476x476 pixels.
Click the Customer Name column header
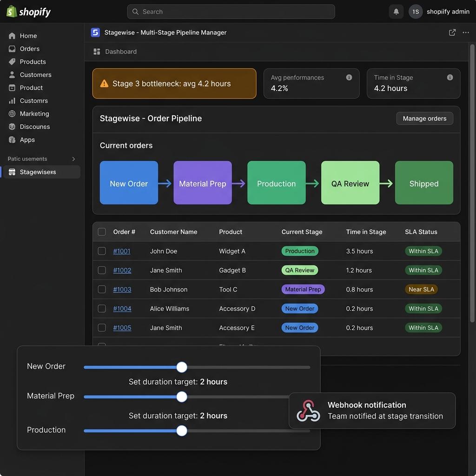(x=173, y=231)
